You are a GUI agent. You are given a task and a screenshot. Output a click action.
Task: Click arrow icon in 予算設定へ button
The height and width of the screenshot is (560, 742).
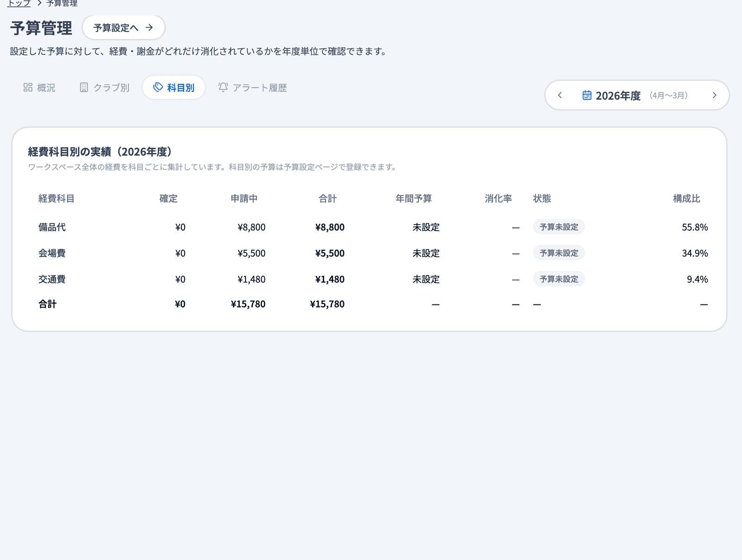pyautogui.click(x=149, y=27)
